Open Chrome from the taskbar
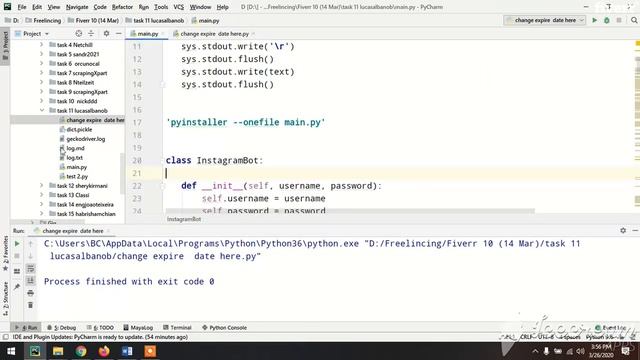This screenshot has height=360, width=640. tap(81, 351)
